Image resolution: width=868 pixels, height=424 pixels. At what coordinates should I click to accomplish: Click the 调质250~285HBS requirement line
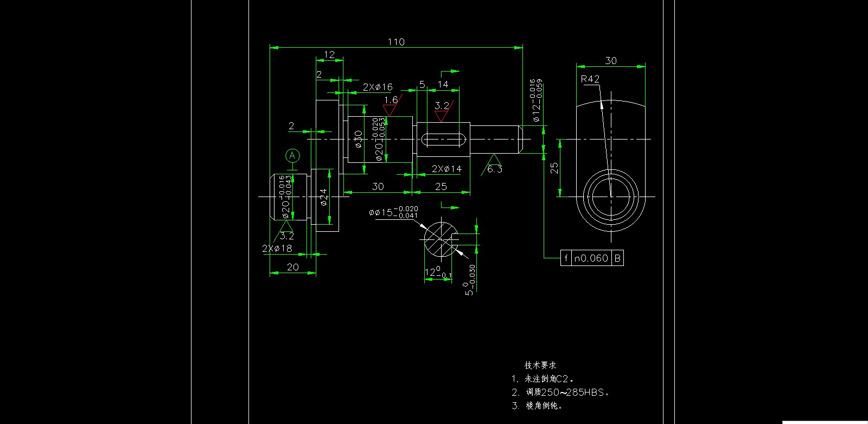[x=561, y=392]
